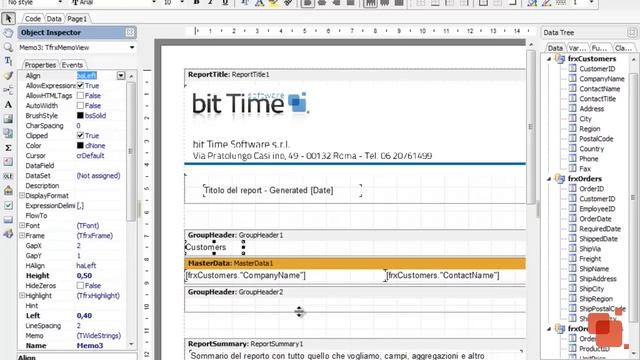
Task: Toggle Underline formatting in the toolbar
Action: [225, 2]
